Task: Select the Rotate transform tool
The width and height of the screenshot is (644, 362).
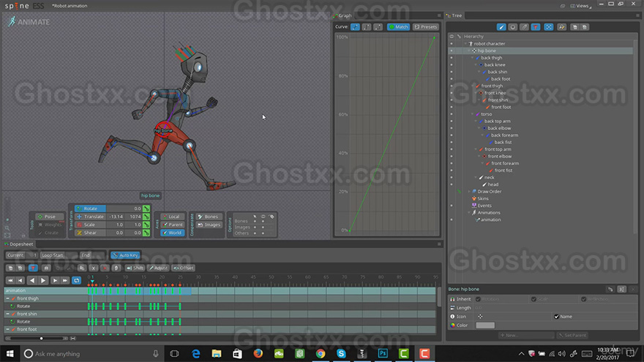Action: coord(90,208)
